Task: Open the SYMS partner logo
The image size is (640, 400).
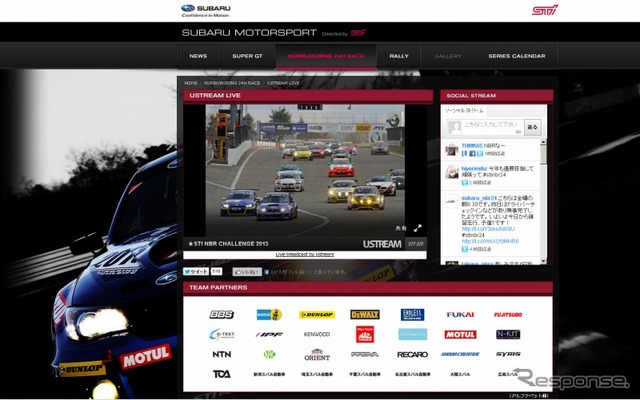Action: (508, 354)
